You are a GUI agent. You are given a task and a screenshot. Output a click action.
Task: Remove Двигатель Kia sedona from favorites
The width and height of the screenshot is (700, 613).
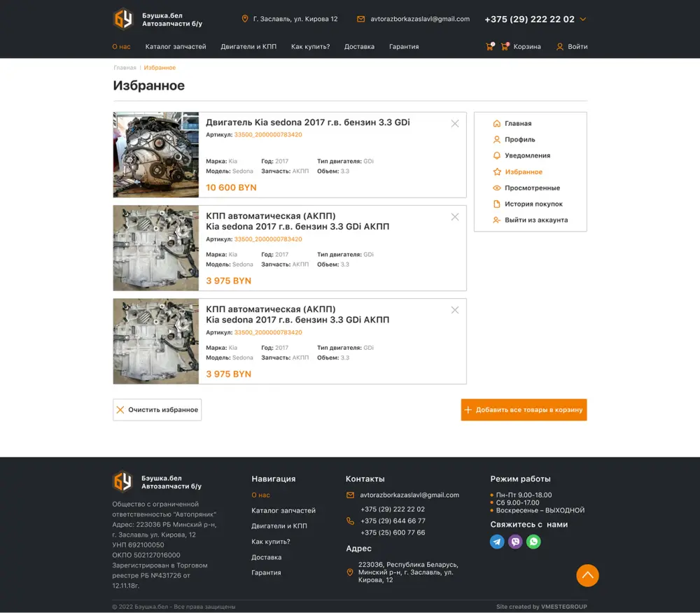pyautogui.click(x=455, y=124)
